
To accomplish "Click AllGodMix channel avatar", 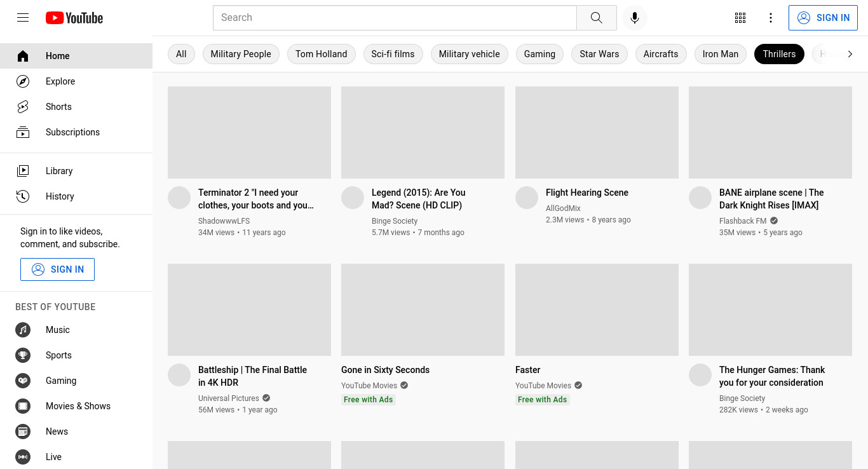I will click(x=527, y=198).
